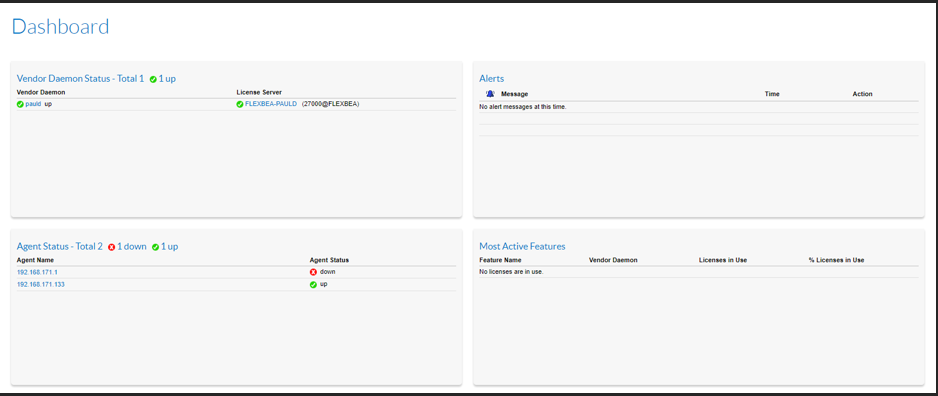Click the Dashboard page heading
Image resolution: width=938 pixels, height=396 pixels.
[60, 26]
